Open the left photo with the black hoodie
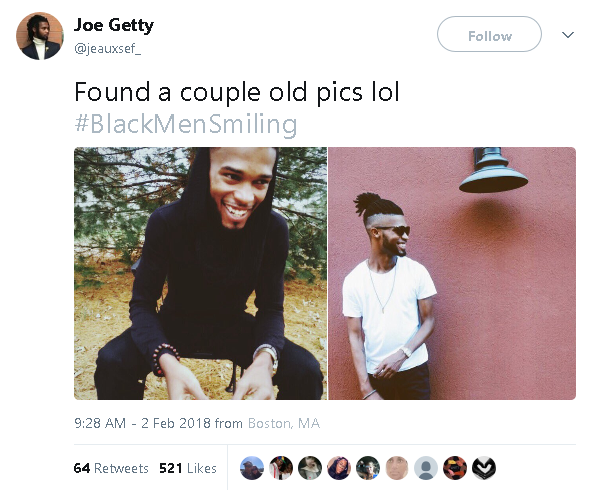Viewport: 597px width, 490px height. tap(200, 273)
